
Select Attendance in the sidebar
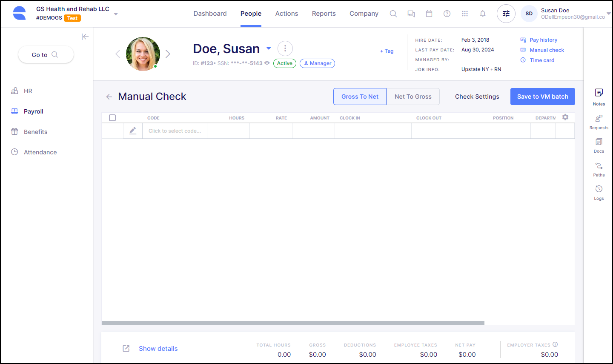(40, 152)
